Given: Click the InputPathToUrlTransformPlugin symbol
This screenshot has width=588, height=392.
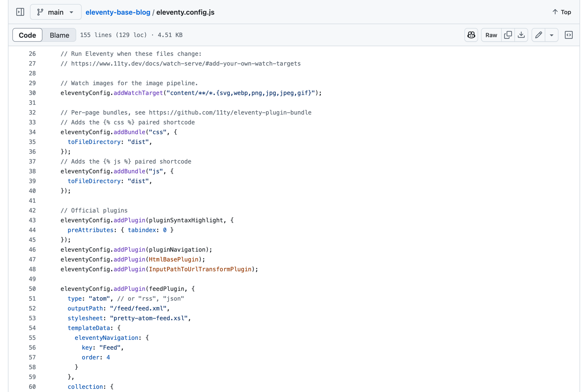Looking at the screenshot, I should point(200,269).
